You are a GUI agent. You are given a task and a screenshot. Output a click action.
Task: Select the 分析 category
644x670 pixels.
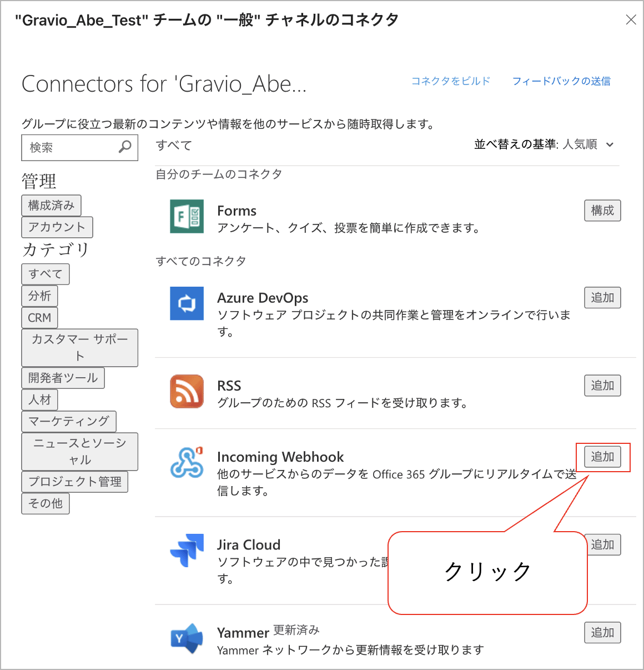39,296
